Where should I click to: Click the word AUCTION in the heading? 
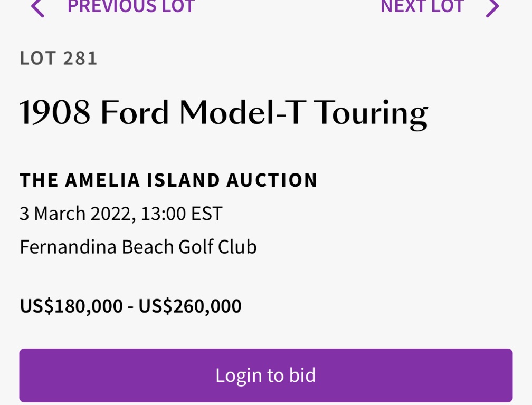click(x=272, y=180)
